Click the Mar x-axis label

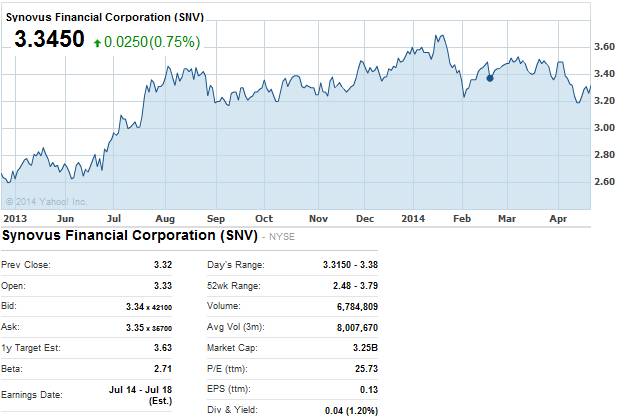tap(507, 218)
